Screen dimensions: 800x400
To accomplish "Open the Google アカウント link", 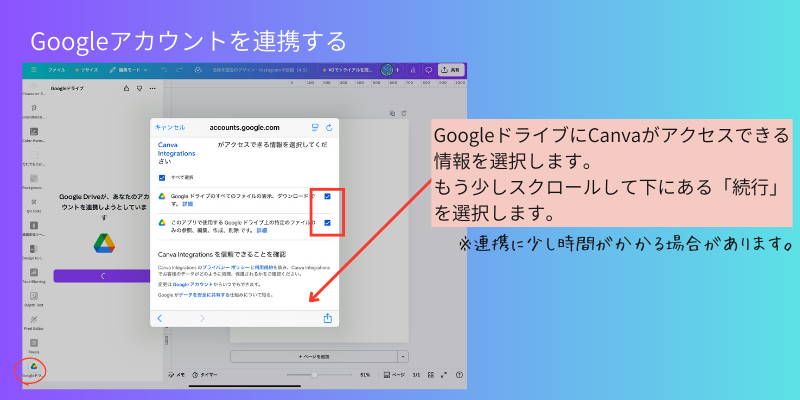I will coord(191,284).
